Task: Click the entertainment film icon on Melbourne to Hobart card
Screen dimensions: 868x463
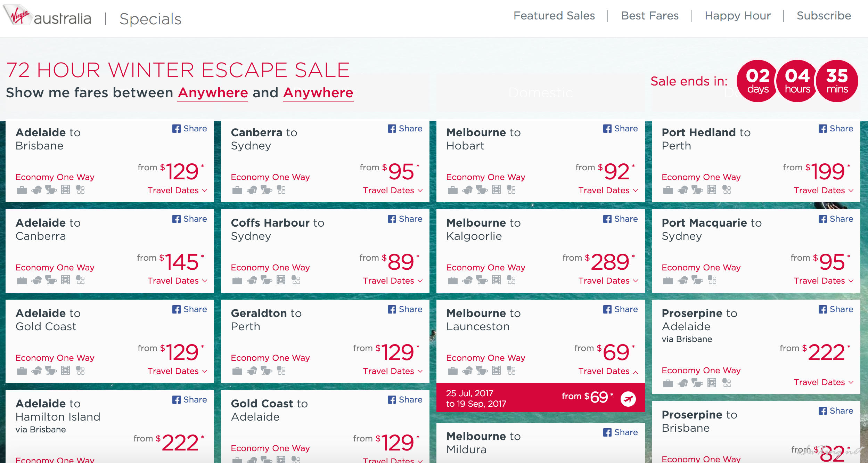Action: click(x=497, y=190)
